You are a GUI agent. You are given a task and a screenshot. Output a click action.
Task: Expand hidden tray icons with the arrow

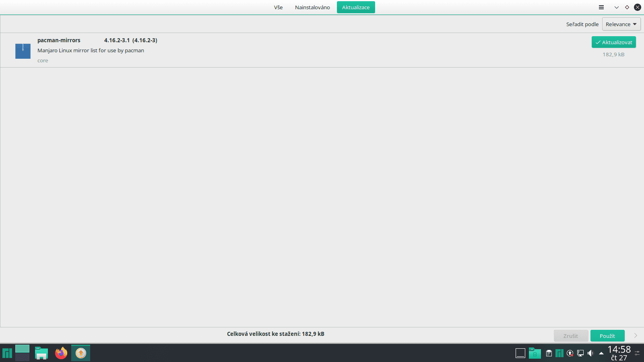[x=601, y=353]
